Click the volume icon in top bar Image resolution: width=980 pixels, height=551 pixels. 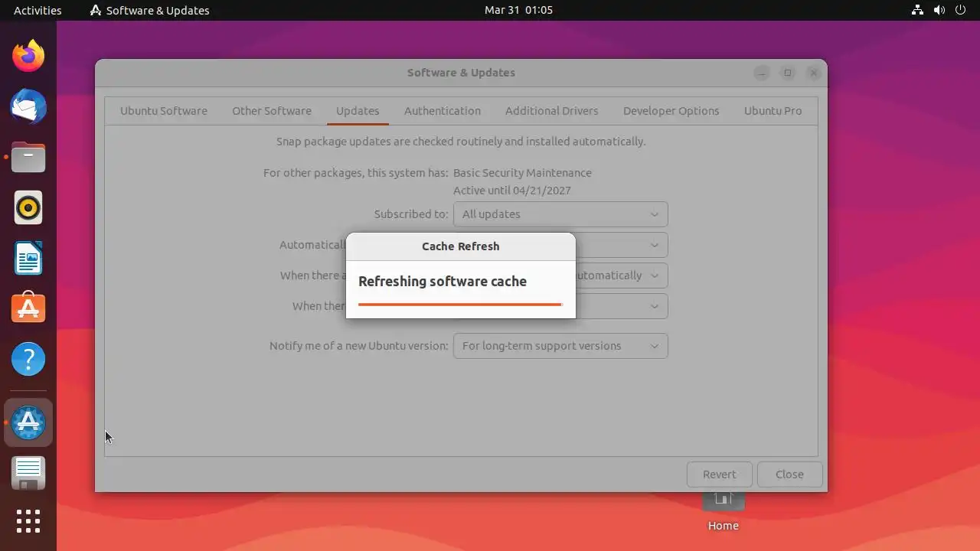(x=939, y=10)
